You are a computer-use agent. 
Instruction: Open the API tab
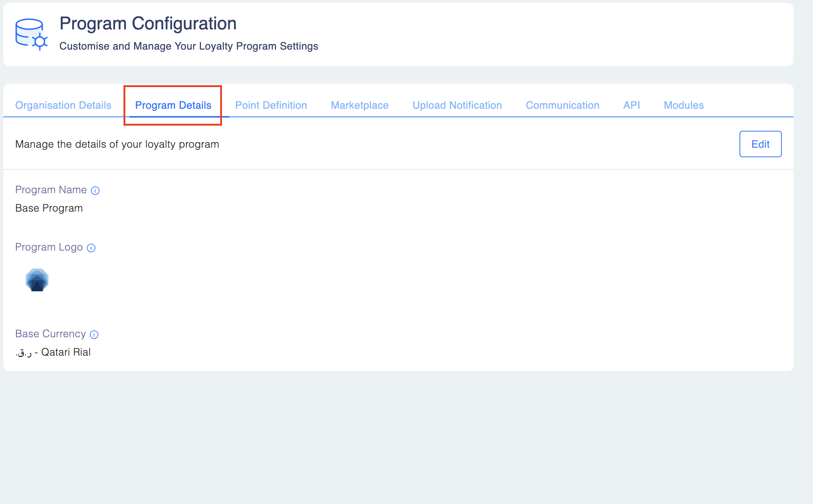click(x=631, y=105)
